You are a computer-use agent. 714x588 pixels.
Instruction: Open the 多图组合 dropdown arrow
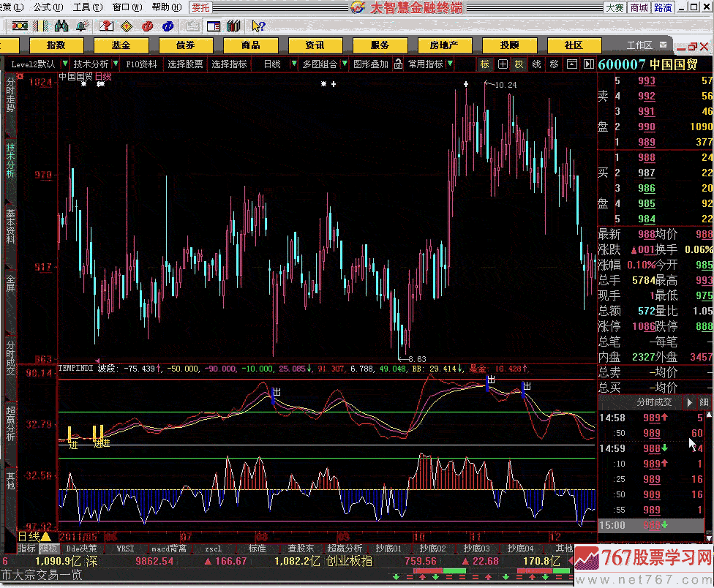pyautogui.click(x=345, y=64)
